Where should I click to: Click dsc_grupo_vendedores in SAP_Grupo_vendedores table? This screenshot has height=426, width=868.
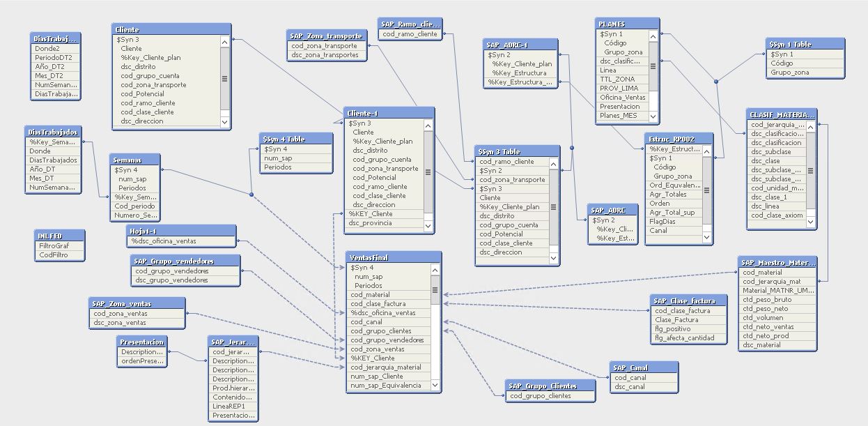point(186,280)
